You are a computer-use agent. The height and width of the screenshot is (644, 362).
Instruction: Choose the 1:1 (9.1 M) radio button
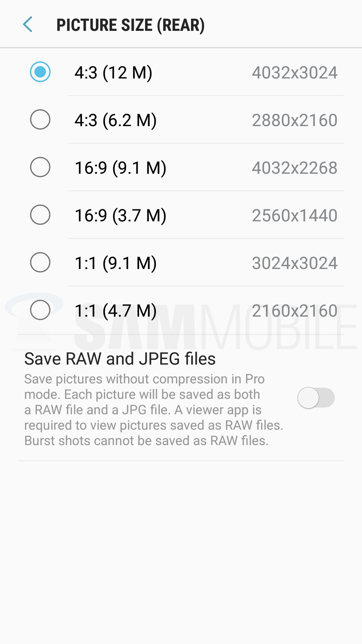40,263
